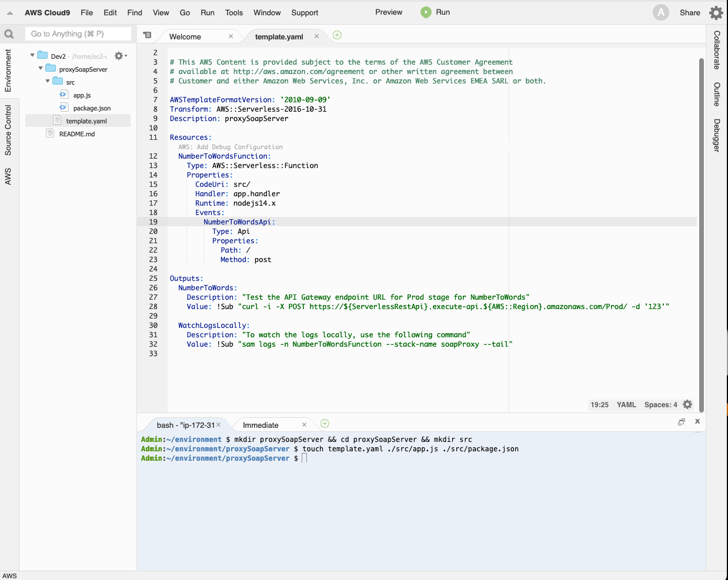Screen dimensions: 728x580
Task: Open the Tools menu
Action: coord(233,12)
